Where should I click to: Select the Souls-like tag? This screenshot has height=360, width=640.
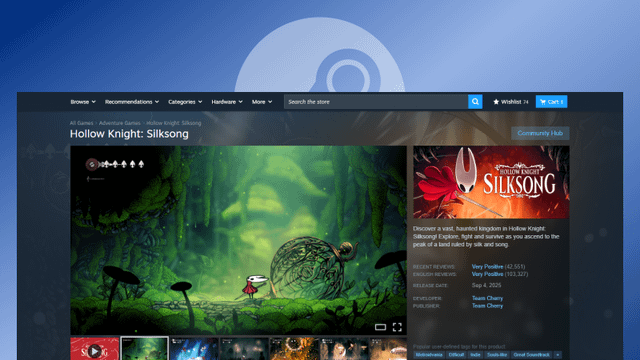(x=497, y=355)
